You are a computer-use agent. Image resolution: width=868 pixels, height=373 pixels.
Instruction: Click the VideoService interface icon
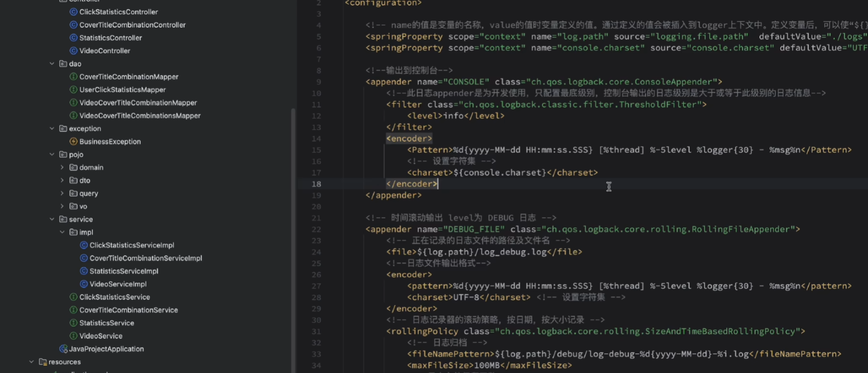click(x=74, y=336)
